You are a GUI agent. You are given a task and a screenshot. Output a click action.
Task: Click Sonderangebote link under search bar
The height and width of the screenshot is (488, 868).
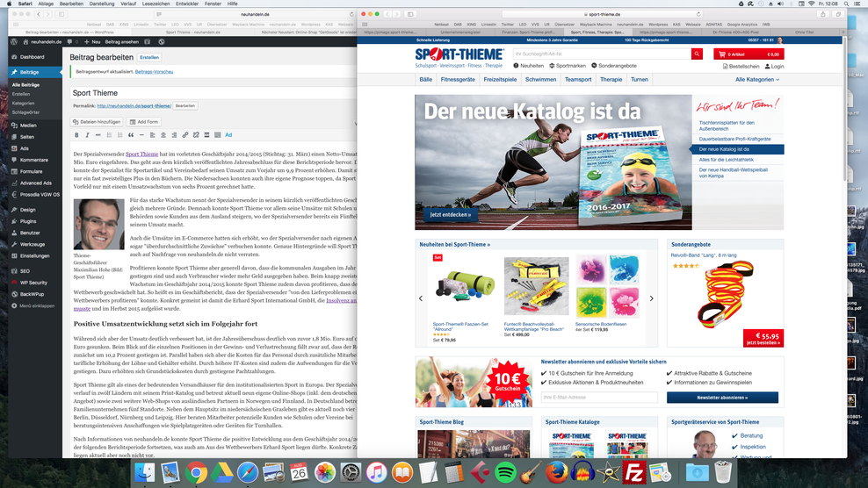[614, 66]
